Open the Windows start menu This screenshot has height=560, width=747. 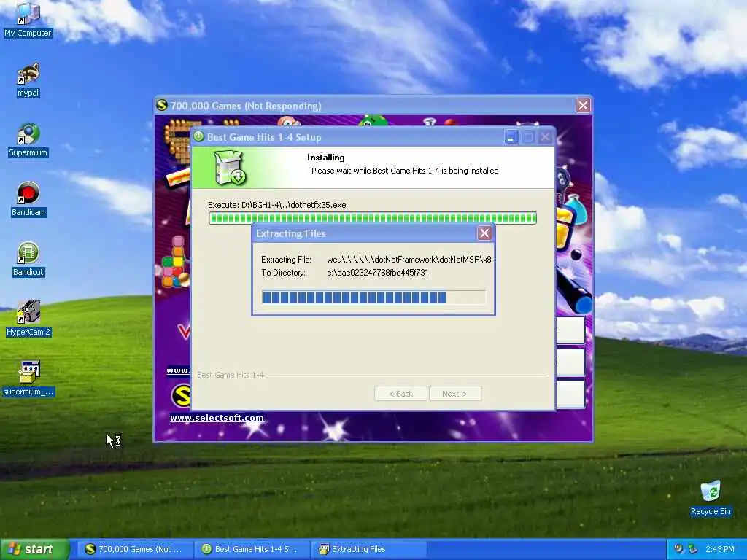(34, 549)
